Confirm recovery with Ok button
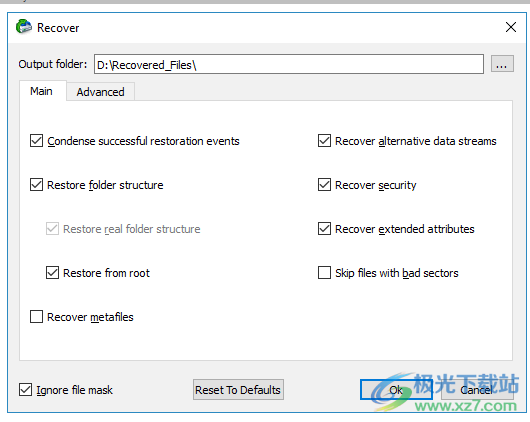The height and width of the screenshot is (422, 530). (396, 390)
